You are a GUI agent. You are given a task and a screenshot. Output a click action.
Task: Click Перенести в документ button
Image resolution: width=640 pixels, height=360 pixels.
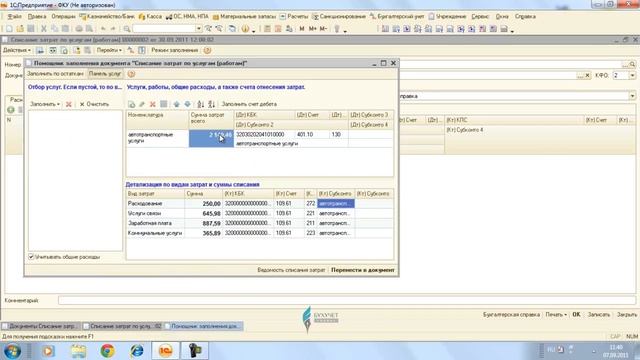click(x=362, y=270)
